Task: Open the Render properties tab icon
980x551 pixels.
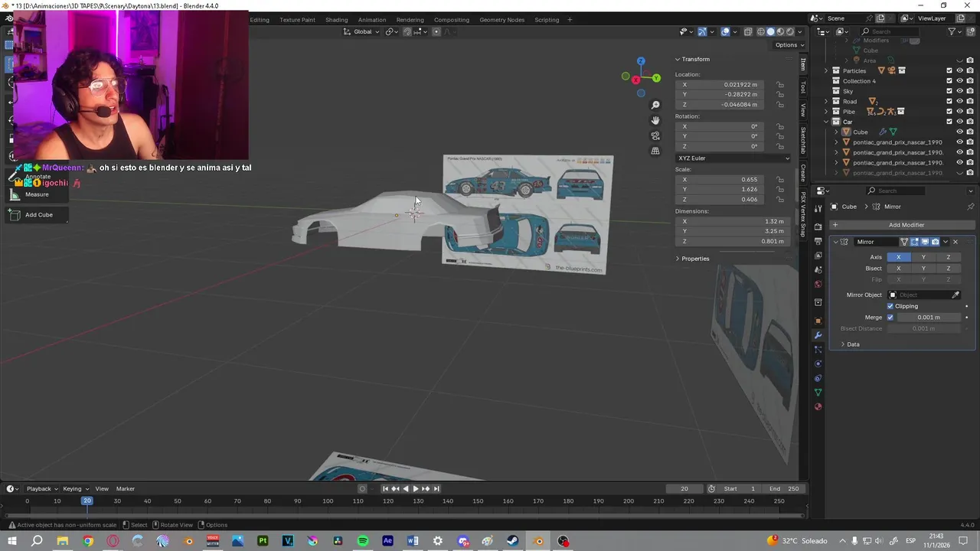Action: click(818, 227)
